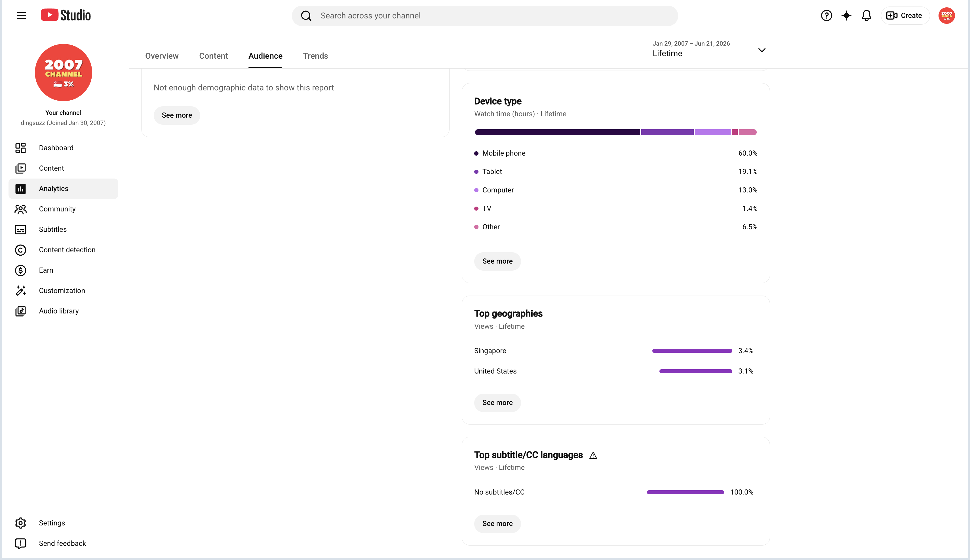Image resolution: width=970 pixels, height=560 pixels.
Task: Click the Send feedback link
Action: 64,544
